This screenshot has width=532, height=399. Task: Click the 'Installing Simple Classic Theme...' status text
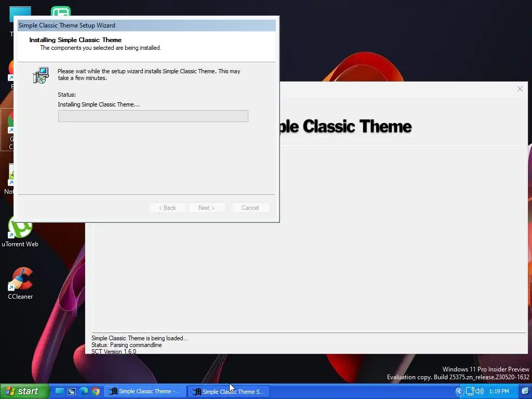(99, 104)
